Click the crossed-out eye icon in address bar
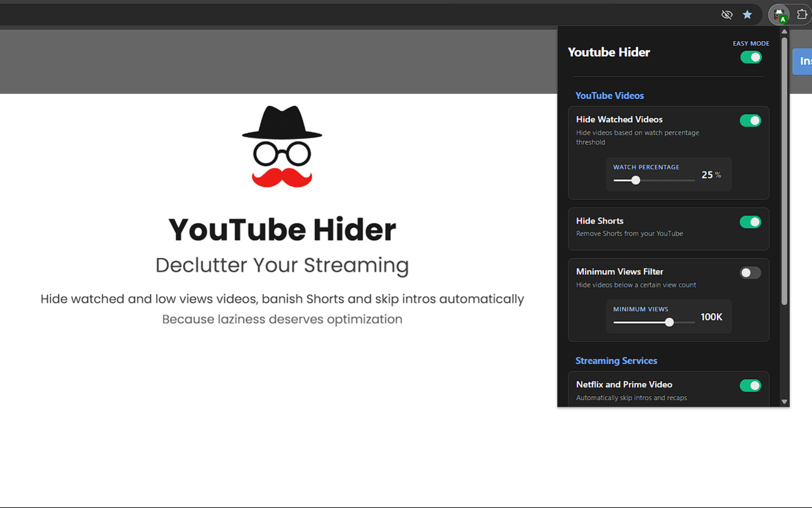This screenshot has width=812, height=508. click(x=727, y=14)
